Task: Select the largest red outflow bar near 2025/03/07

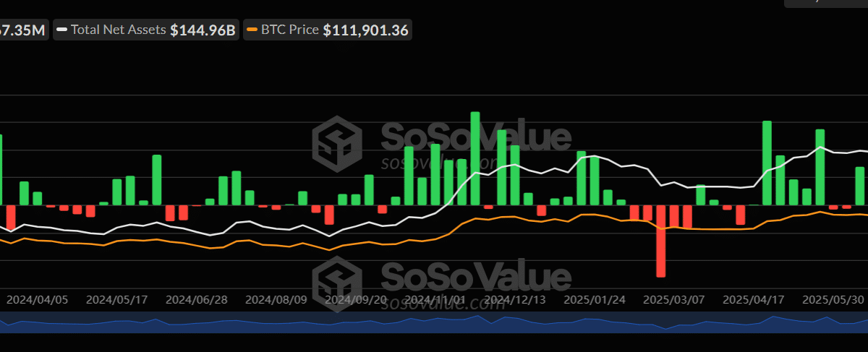Action: (660, 241)
